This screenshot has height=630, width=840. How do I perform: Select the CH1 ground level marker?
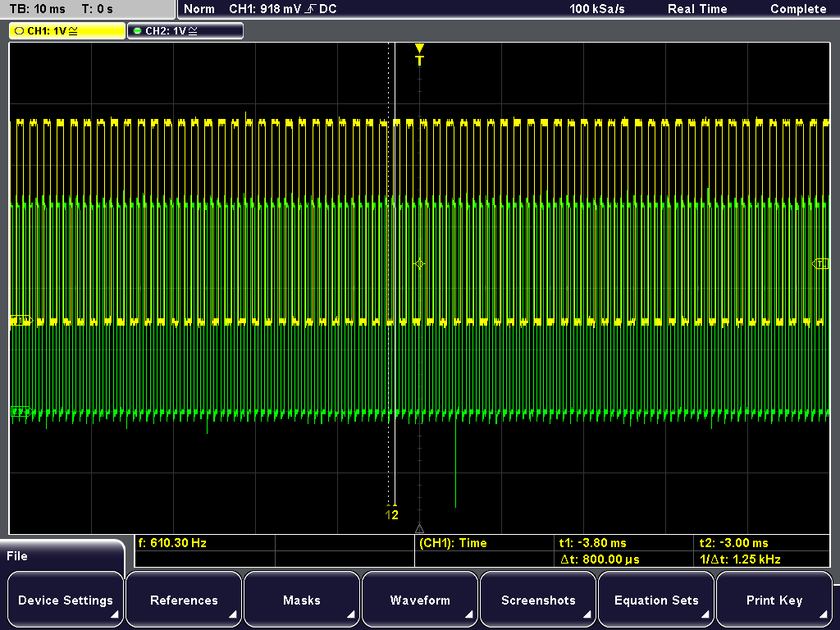click(21, 320)
